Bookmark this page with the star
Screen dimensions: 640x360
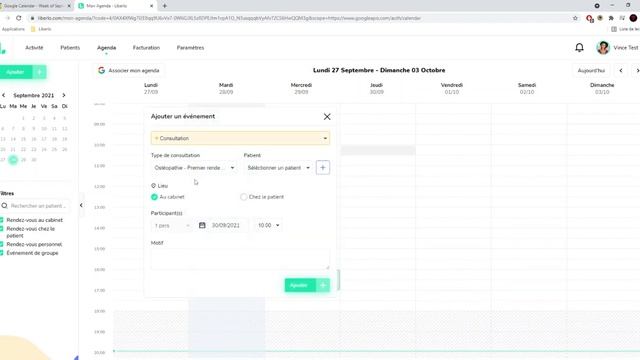tap(575, 18)
